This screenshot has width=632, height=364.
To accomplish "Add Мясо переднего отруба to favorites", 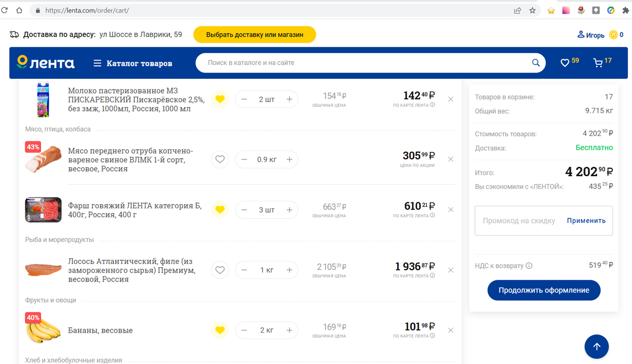I will tap(220, 159).
